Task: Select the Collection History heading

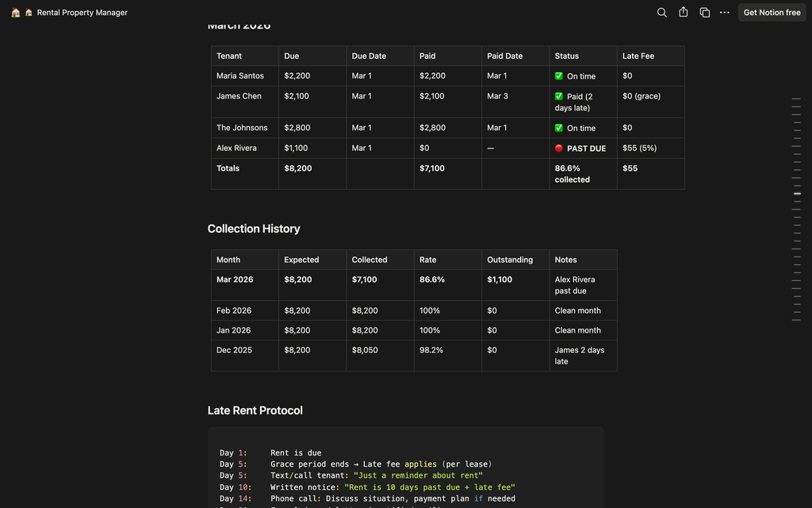Action: coord(254,229)
